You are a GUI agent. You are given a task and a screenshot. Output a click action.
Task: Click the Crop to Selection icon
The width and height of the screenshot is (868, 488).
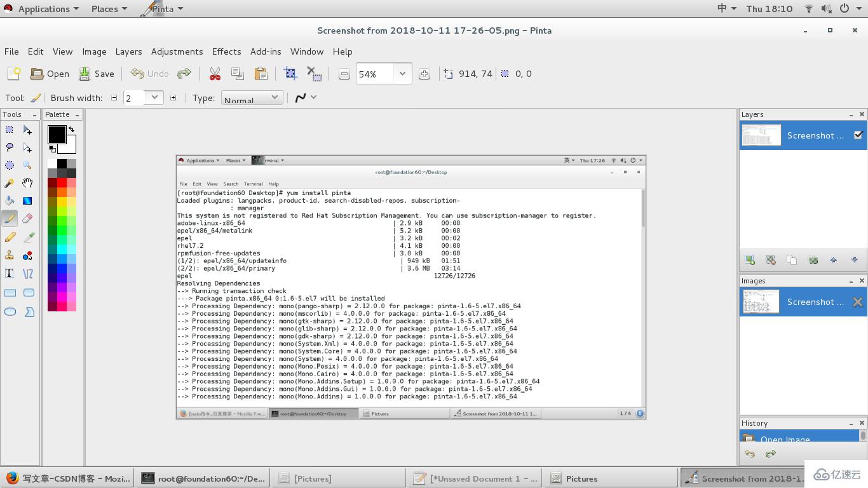point(290,74)
